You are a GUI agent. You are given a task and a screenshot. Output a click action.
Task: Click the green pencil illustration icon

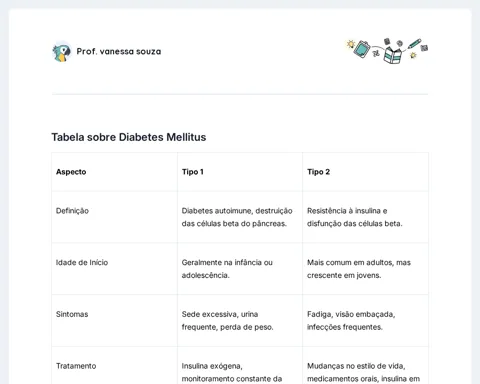pos(415,43)
